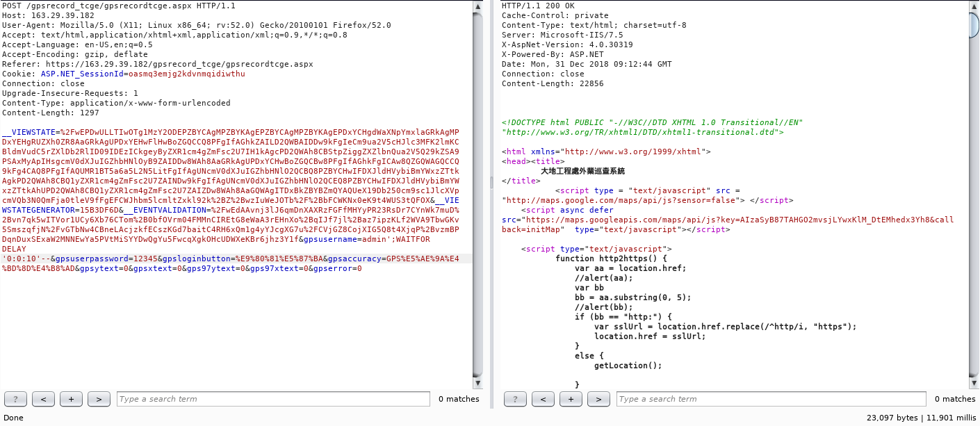Click the request pane scrollbar up arrow
Image resolution: width=980 pixels, height=426 pixels.
click(478, 6)
